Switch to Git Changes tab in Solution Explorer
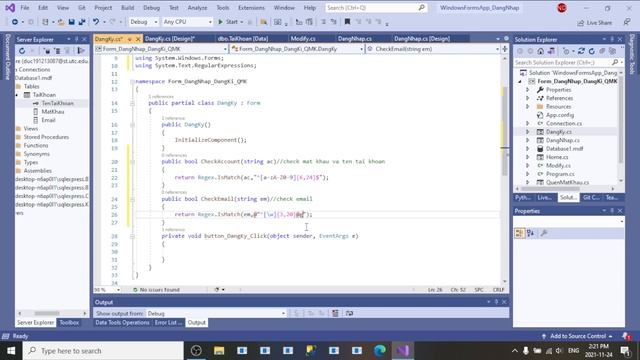640x360 pixels. tap(591, 198)
